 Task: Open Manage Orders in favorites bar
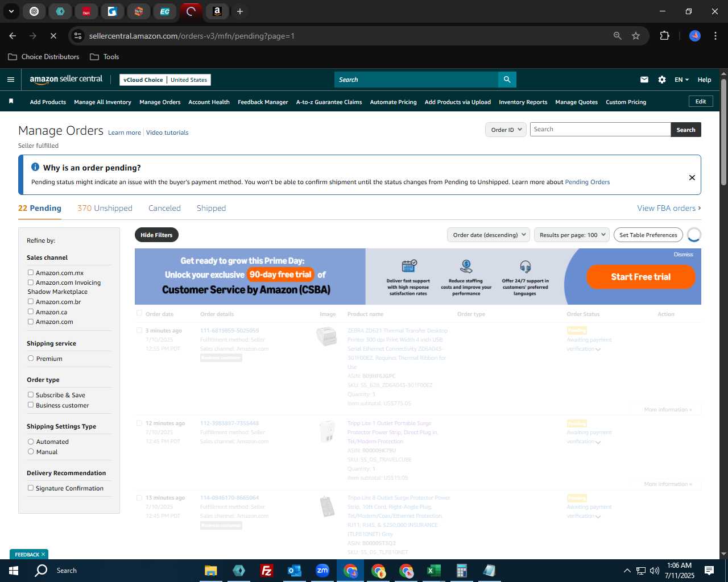[x=160, y=102]
